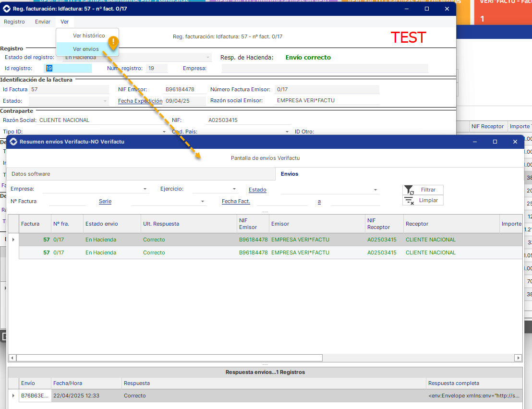The image size is (532, 409).
Task: Click the Fecha Expedición link
Action: (x=140, y=101)
